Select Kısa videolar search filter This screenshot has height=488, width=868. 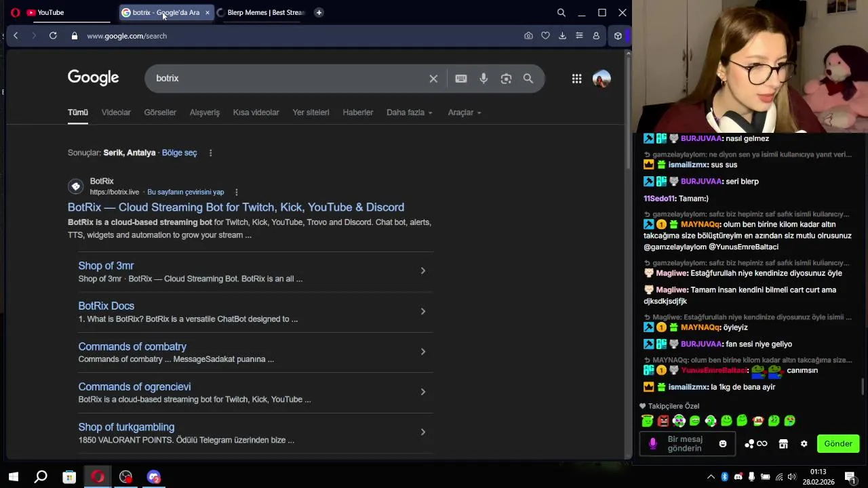click(x=256, y=113)
